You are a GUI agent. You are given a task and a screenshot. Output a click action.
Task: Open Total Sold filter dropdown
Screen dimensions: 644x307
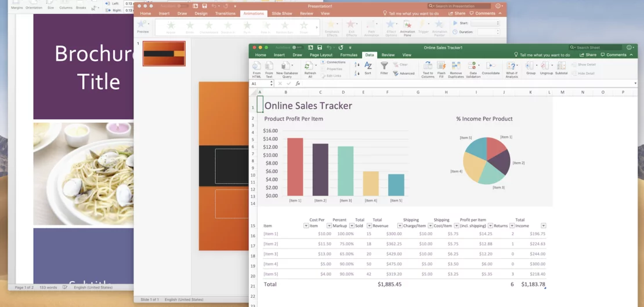point(369,226)
